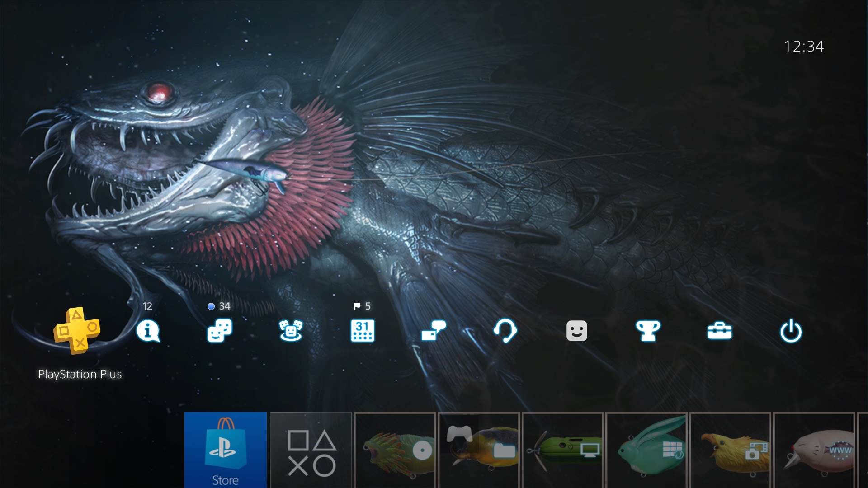
Task: Open the Power options icon
Action: (791, 331)
